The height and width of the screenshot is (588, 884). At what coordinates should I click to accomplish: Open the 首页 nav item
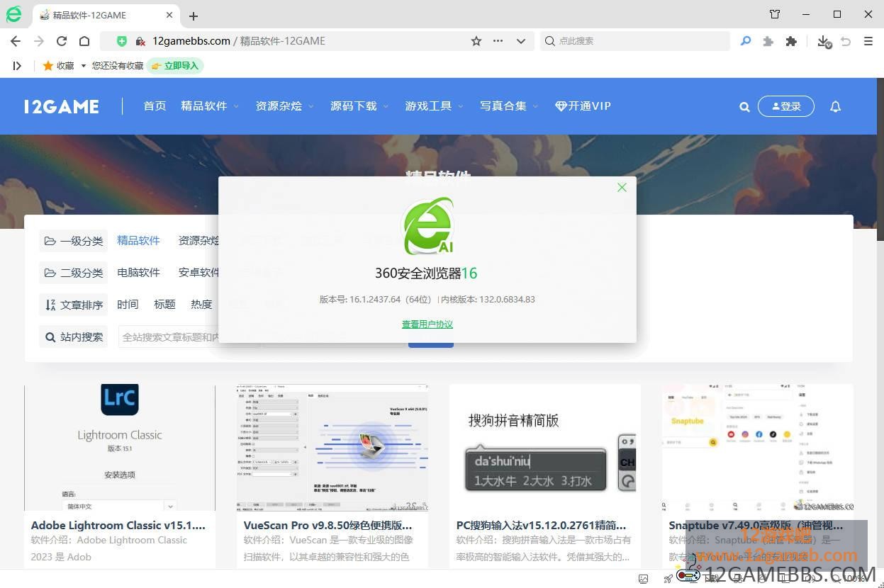155,106
